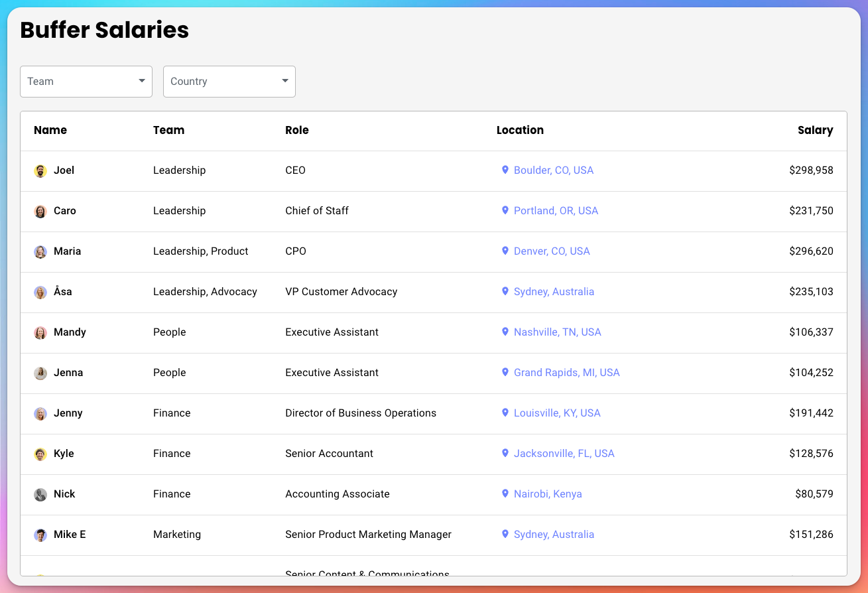Click the Buffer Salaries page title

105,31
